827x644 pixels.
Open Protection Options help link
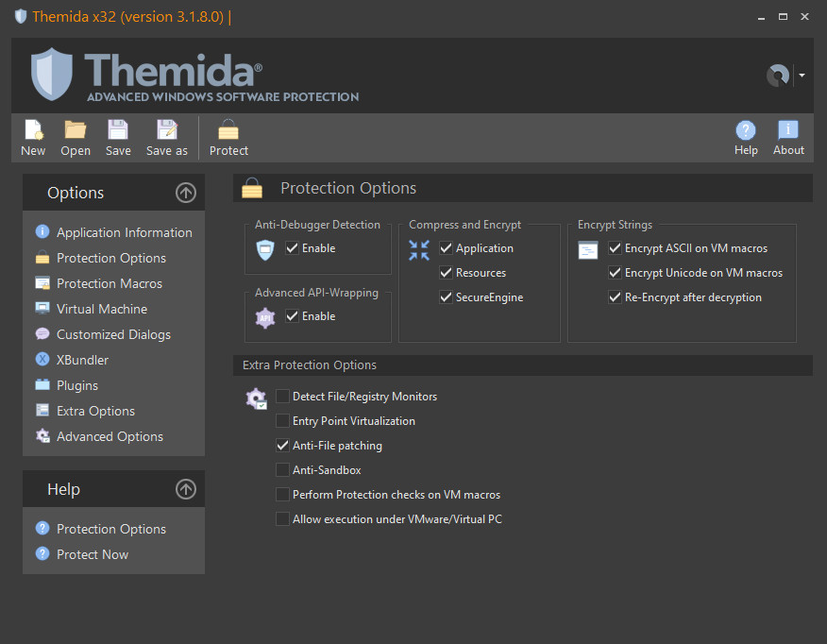pos(110,529)
